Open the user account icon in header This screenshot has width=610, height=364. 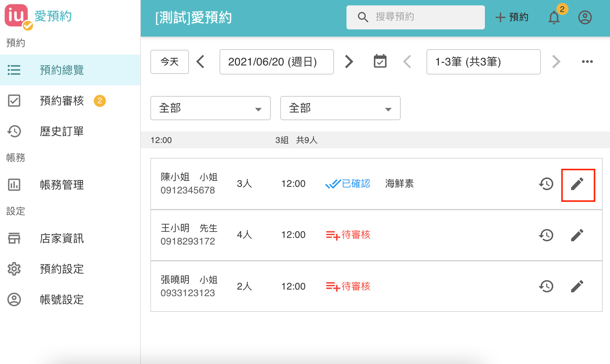[x=585, y=17]
